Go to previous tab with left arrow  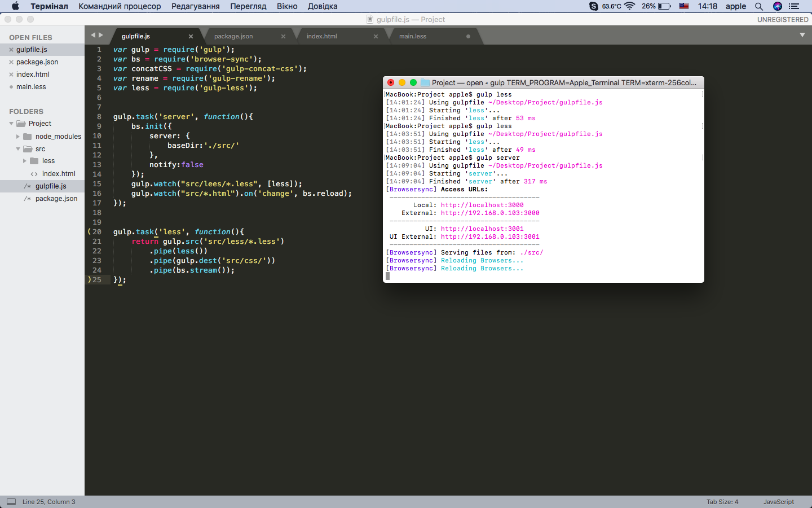click(x=93, y=35)
